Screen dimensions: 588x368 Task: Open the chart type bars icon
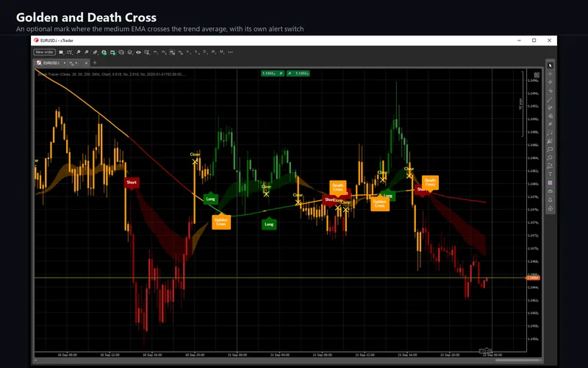click(x=96, y=52)
